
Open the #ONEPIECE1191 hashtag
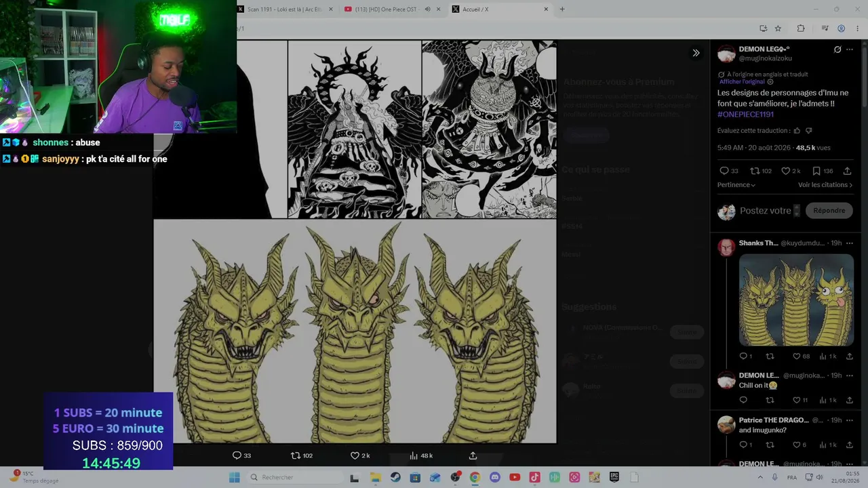coord(745,115)
